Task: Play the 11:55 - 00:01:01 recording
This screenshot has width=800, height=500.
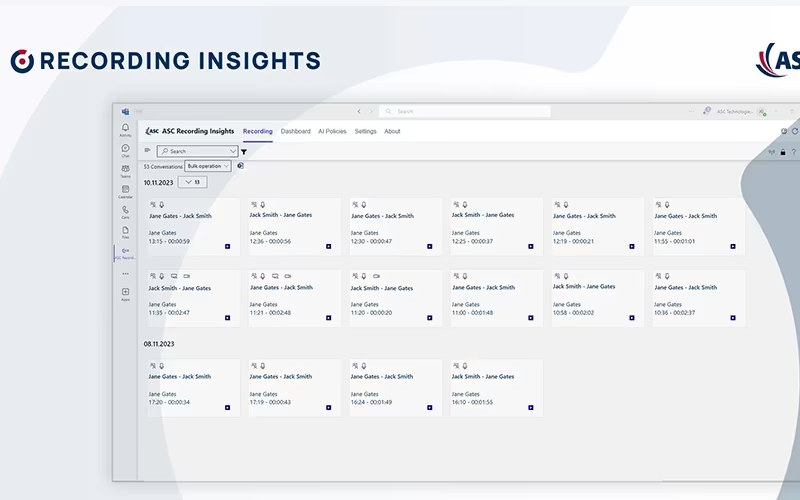Action: (x=733, y=246)
